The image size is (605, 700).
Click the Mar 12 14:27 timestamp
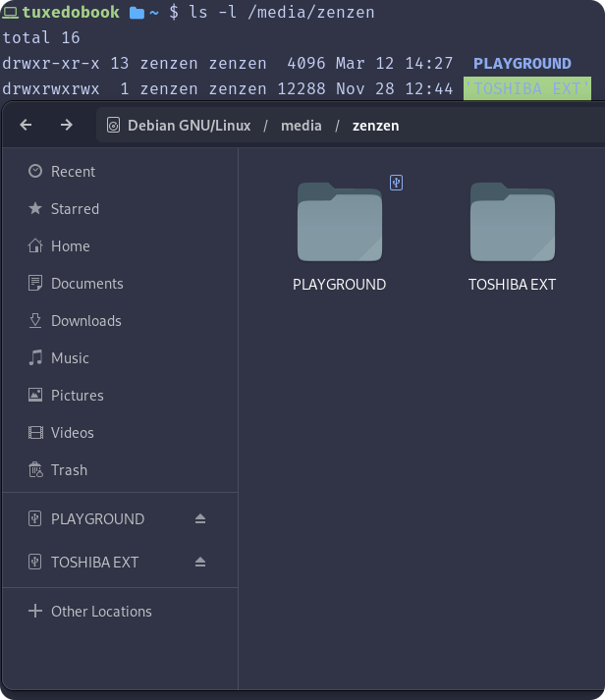394,64
